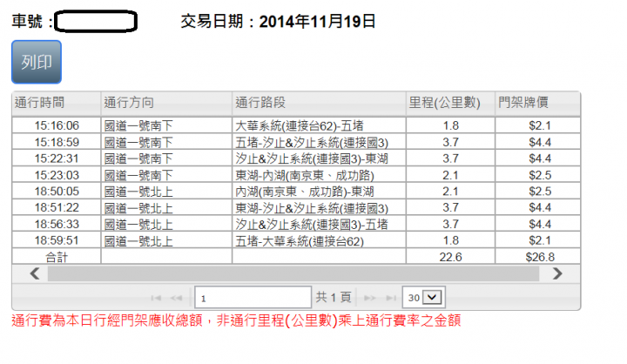This screenshot has height=364, width=627.
Task: Click the total mileage 22.6 cell
Action: click(451, 257)
